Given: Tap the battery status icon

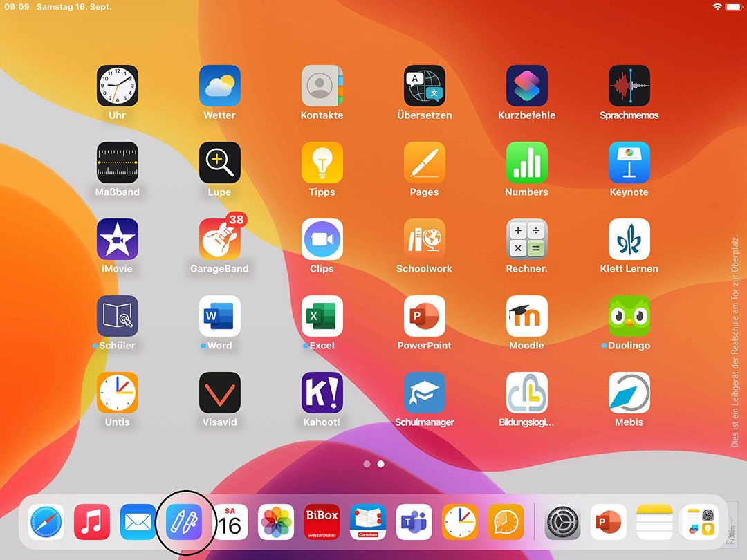Looking at the screenshot, I should pos(734,7).
